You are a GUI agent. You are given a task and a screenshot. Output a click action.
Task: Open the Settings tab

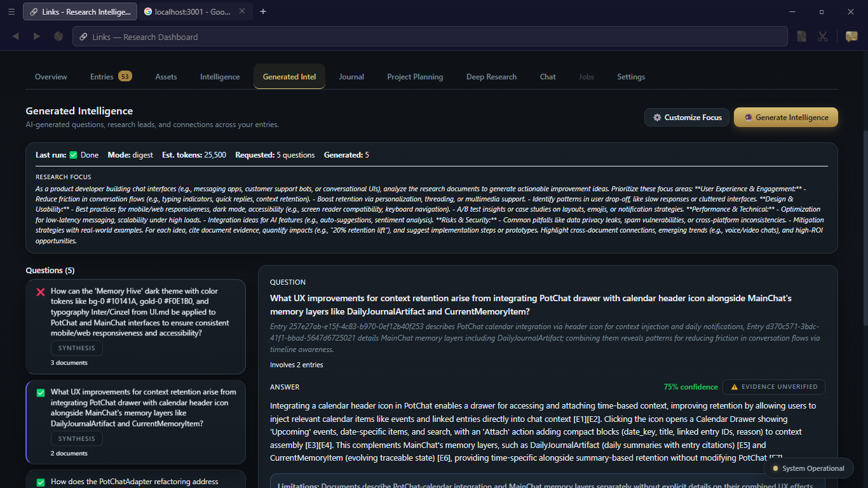[631, 77]
